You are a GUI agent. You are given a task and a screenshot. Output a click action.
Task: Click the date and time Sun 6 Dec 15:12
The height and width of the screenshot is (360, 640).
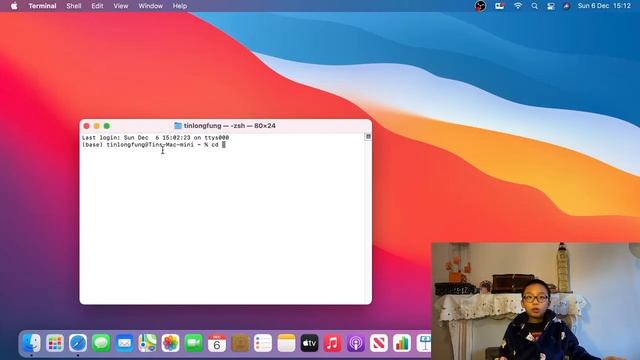coord(604,6)
